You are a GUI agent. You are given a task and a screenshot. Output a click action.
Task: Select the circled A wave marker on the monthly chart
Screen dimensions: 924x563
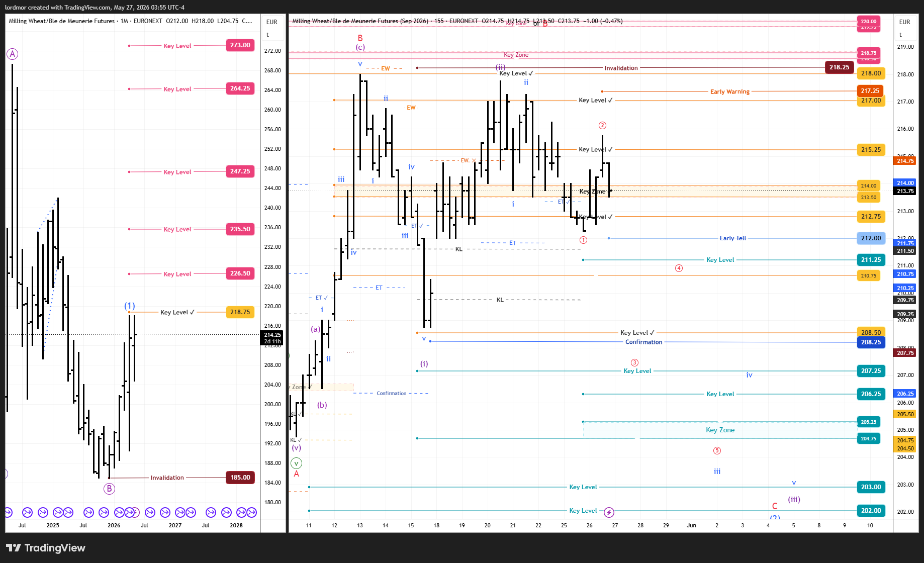(x=13, y=54)
